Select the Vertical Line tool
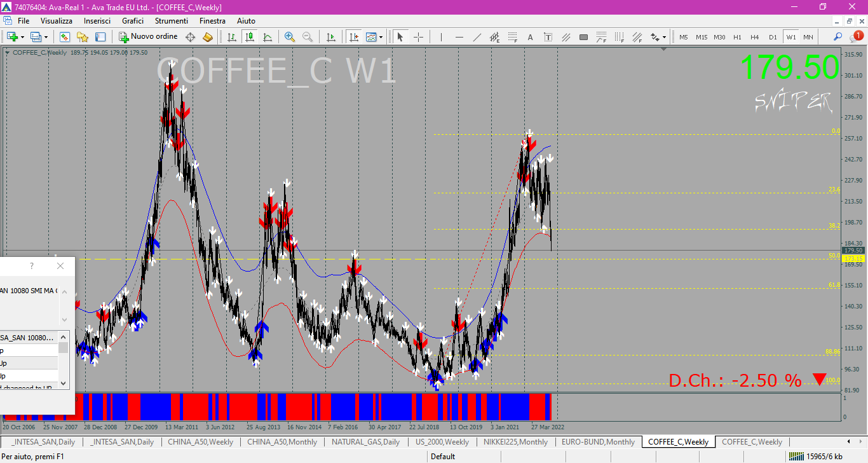The width and height of the screenshot is (868, 463). coord(441,37)
